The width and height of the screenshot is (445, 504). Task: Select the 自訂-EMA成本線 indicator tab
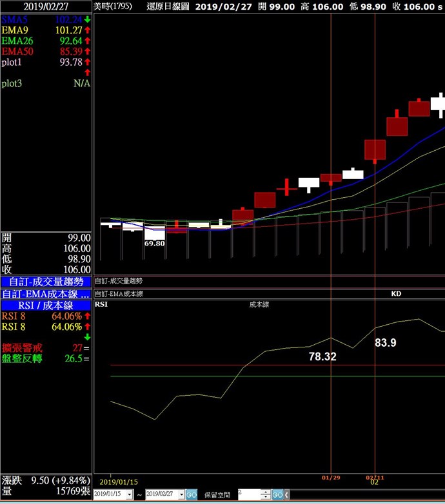pyautogui.click(x=46, y=294)
